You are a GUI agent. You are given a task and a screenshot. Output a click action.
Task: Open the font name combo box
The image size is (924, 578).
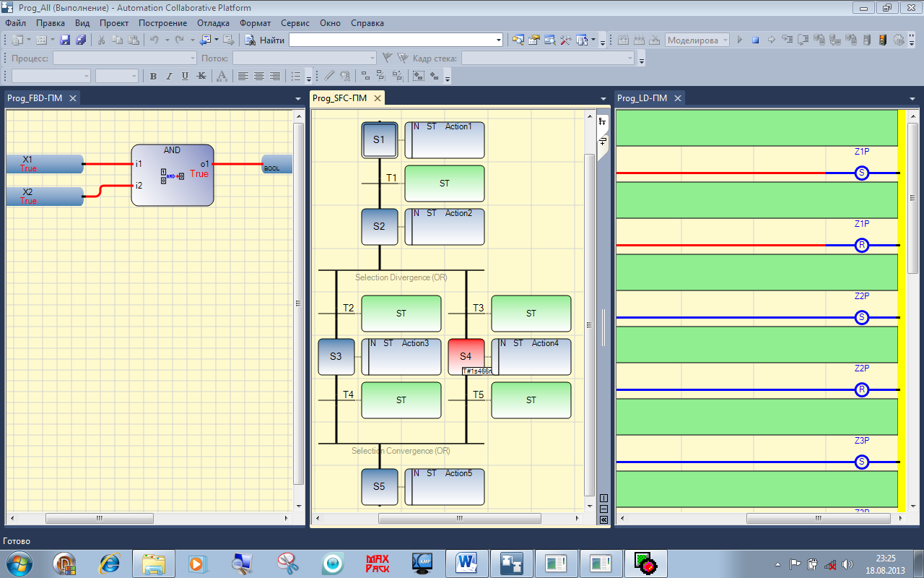[51, 76]
